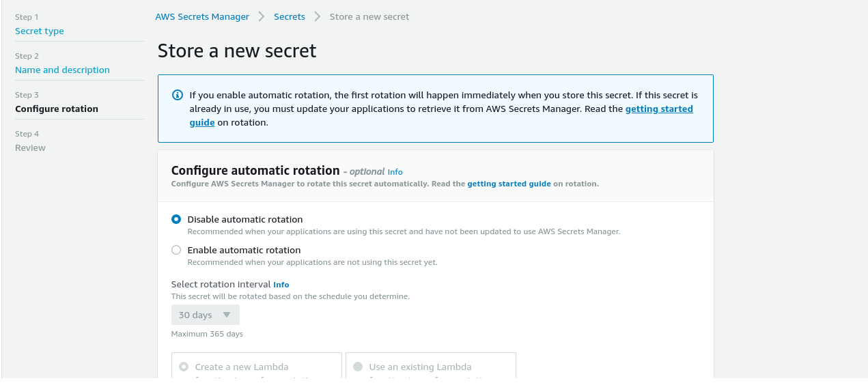This screenshot has height=383, width=868.
Task: Click chevron separator after Secrets breadcrumb
Action: [318, 16]
